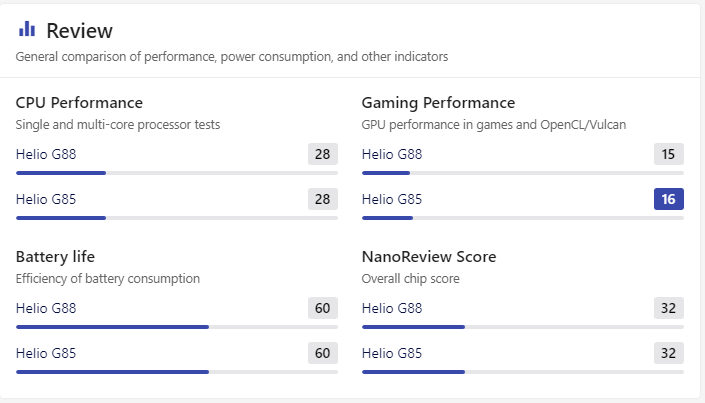Open Helio G85 link under CPU Performance

click(46, 199)
